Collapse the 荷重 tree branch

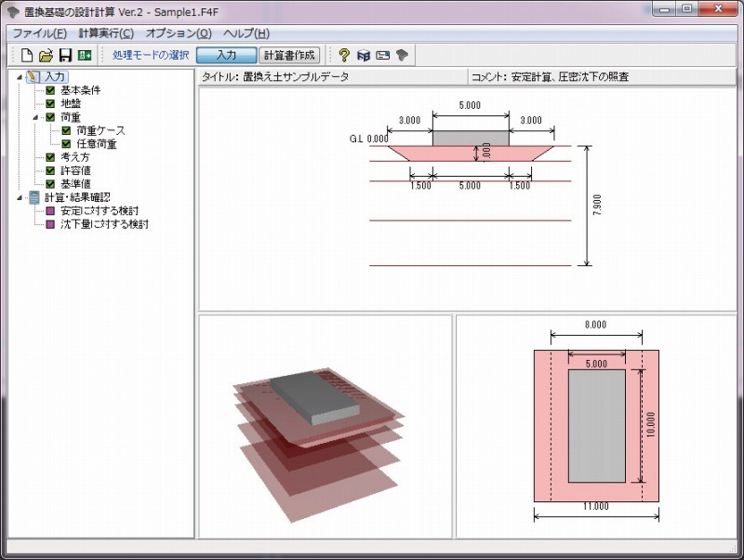point(36,118)
